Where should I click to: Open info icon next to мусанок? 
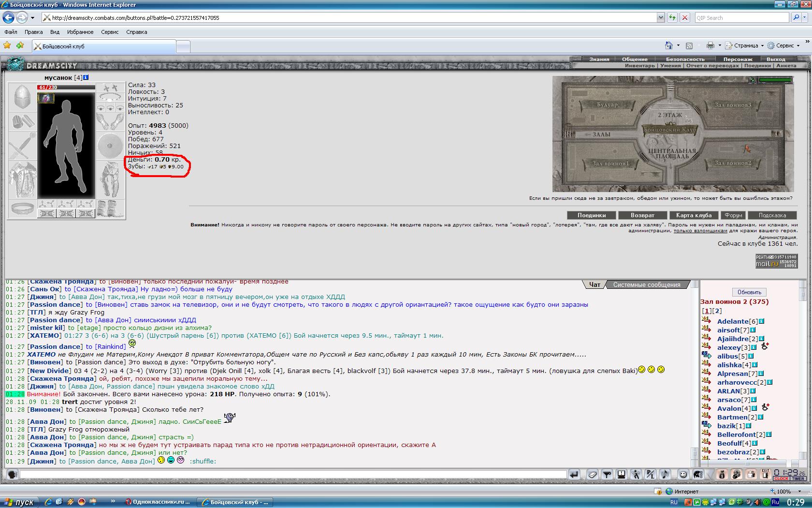click(86, 77)
